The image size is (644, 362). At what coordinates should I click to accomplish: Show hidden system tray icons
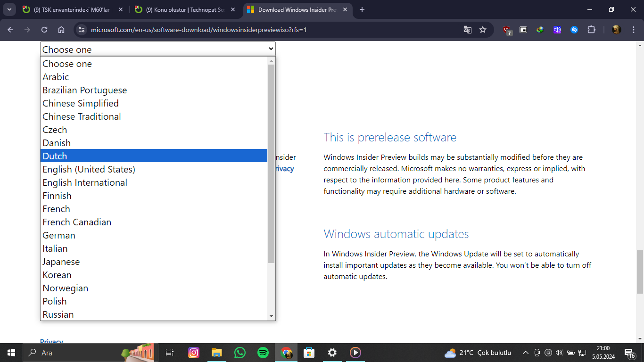pos(525,353)
